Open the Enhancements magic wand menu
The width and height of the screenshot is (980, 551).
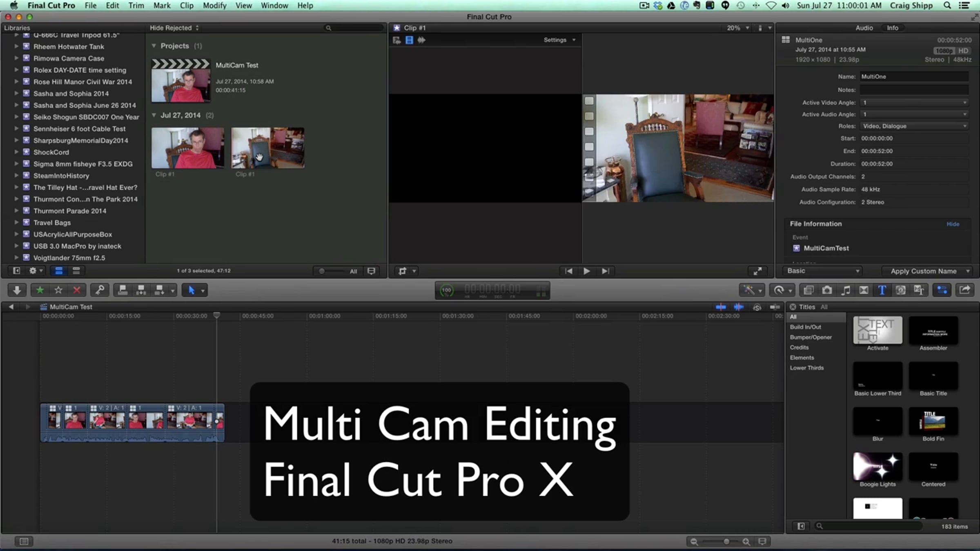point(752,290)
